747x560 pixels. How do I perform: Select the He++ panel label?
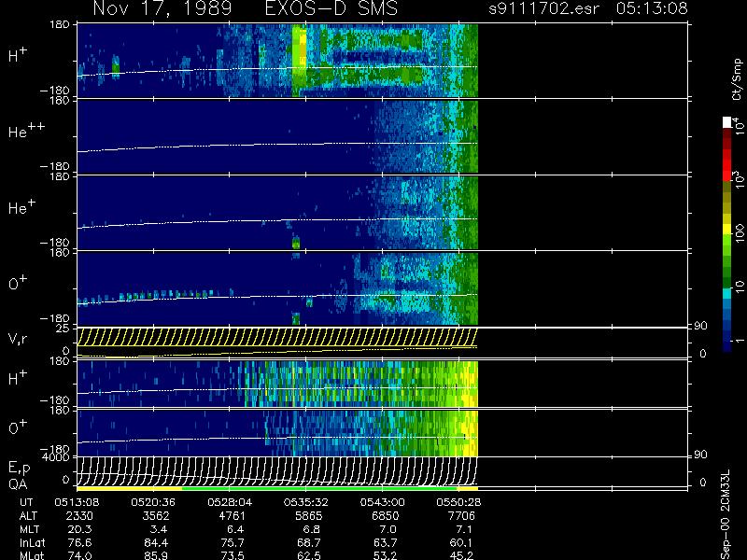coord(26,131)
